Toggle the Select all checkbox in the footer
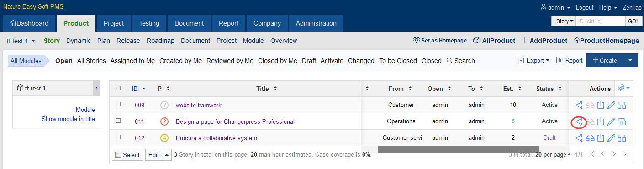 pos(118,155)
